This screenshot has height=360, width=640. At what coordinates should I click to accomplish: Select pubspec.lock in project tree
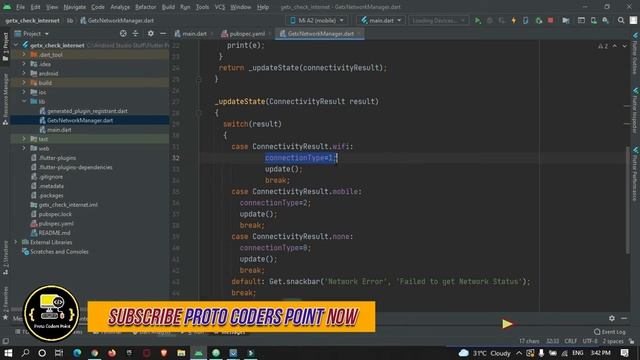pyautogui.click(x=55, y=214)
